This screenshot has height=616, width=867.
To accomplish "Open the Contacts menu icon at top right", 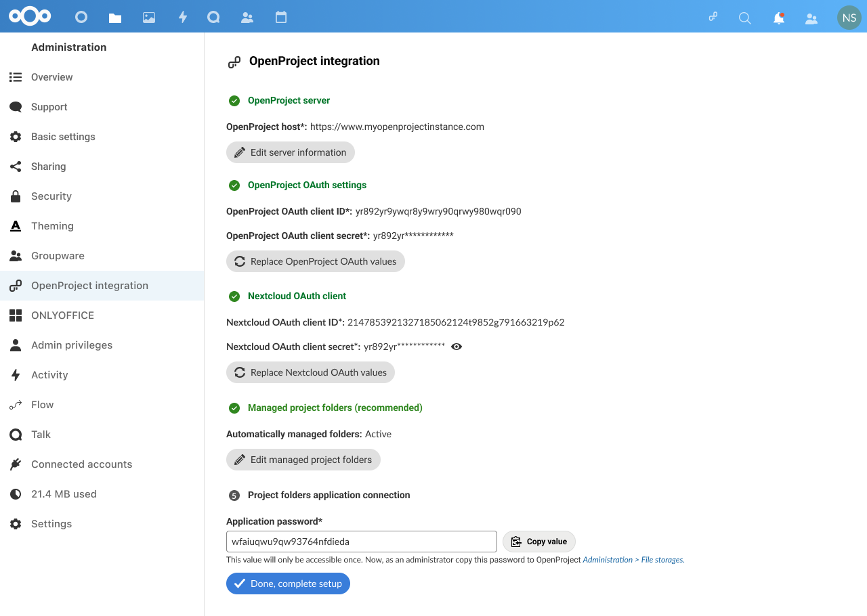I will [811, 18].
